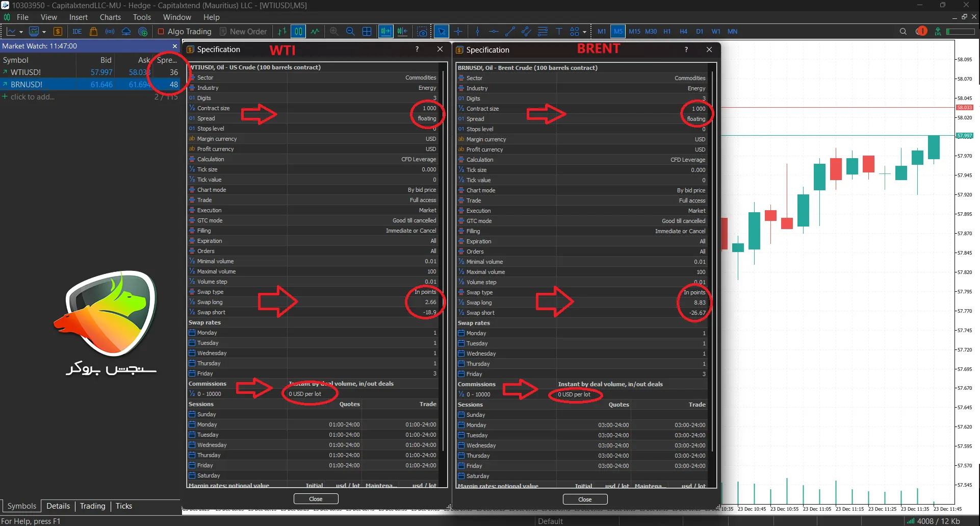This screenshot has height=526, width=980.
Task: Open the MetaEditor IDE
Action: pos(77,32)
